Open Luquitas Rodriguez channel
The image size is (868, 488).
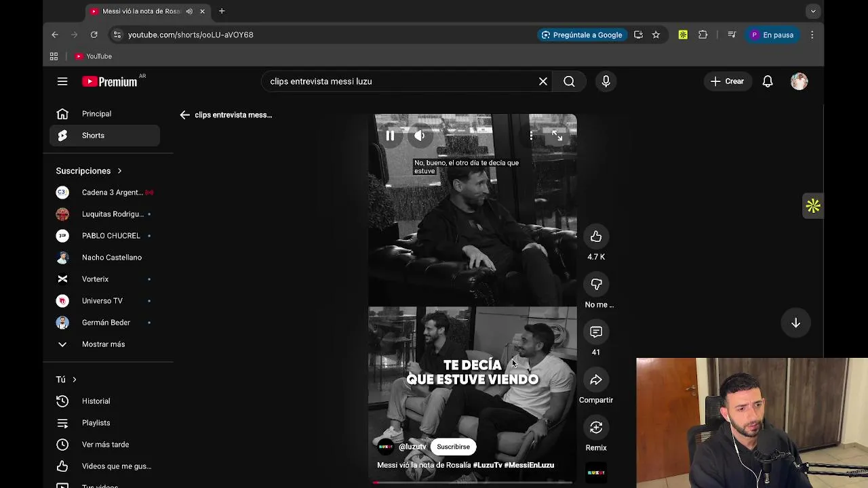[104, 214]
